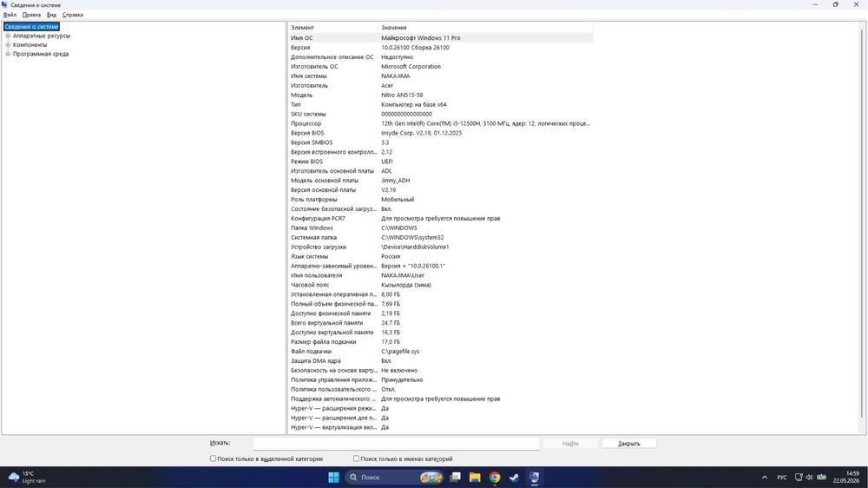Expand the Аппаратные ресурсы tree node
This screenshot has width=868, height=488.
pos(8,36)
